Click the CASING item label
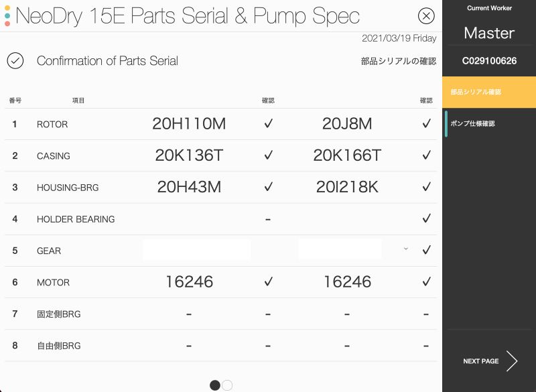 click(54, 156)
